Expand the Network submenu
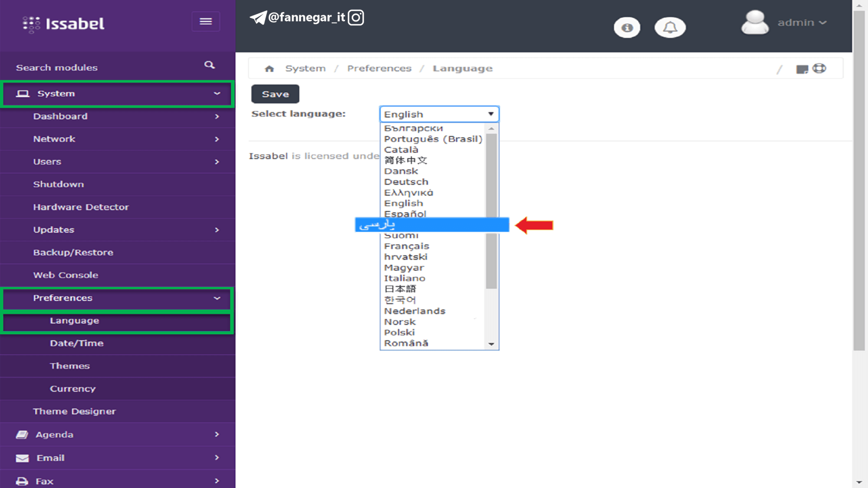Viewport: 868px width, 488px height. coord(217,139)
